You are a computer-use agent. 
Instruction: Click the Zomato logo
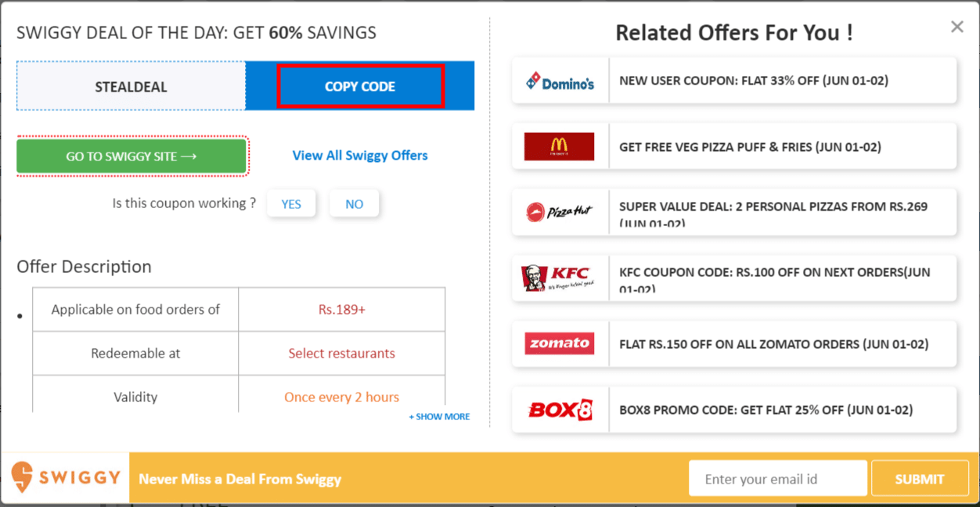560,343
